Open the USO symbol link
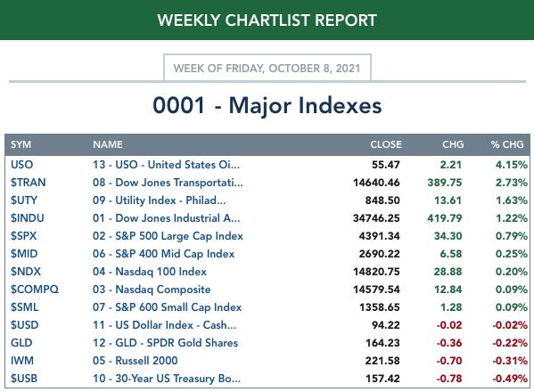 [x=21, y=165]
